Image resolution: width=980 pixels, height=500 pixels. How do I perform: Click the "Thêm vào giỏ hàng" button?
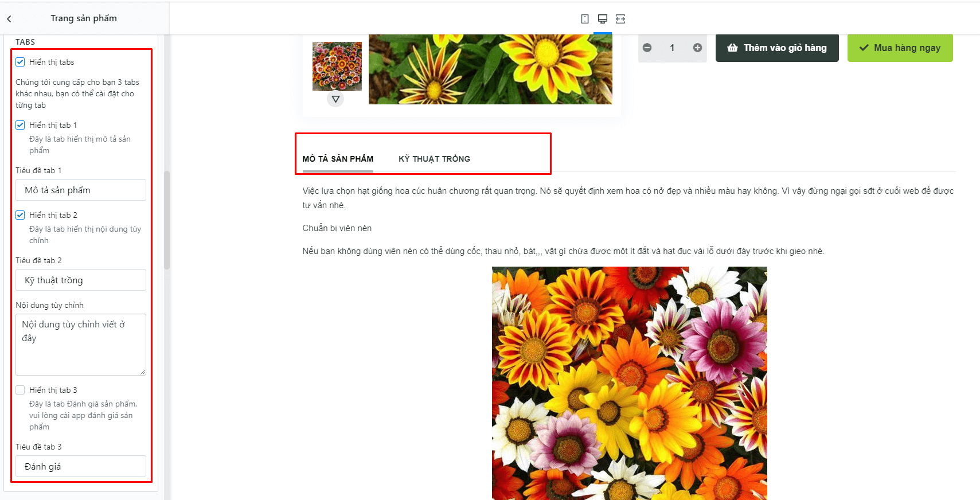click(777, 48)
